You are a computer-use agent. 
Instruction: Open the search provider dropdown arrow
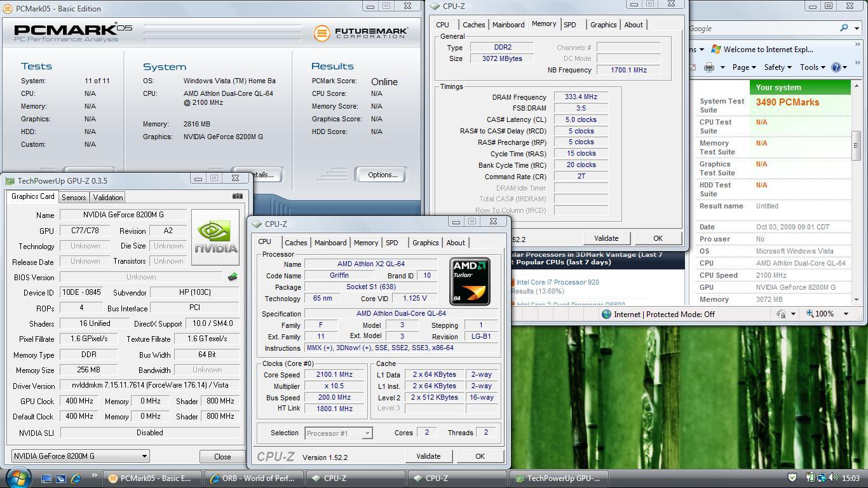pyautogui.click(x=858, y=28)
